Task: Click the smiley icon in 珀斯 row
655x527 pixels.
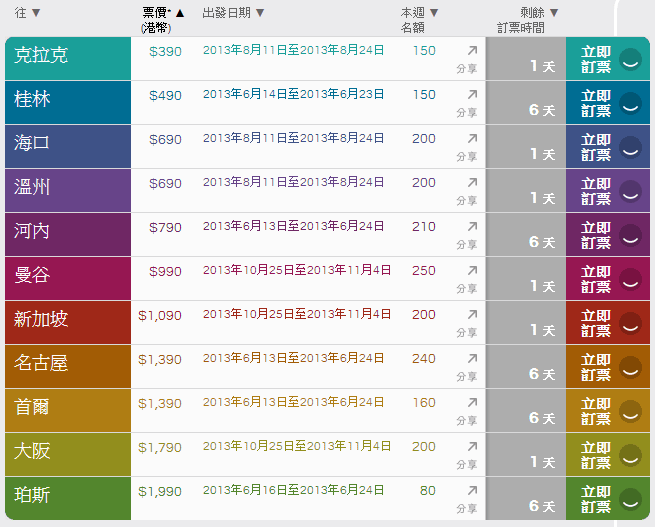Action: [630, 498]
